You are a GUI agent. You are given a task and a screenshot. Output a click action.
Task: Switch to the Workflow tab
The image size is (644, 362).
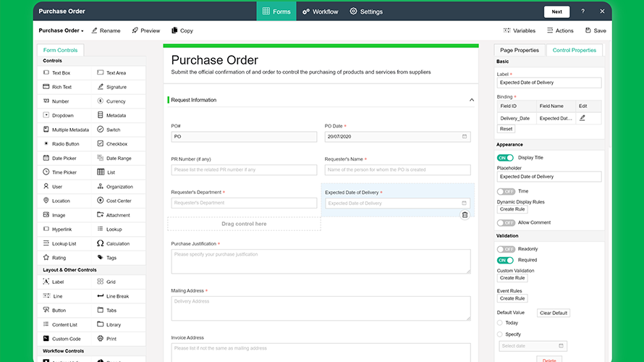click(x=320, y=12)
